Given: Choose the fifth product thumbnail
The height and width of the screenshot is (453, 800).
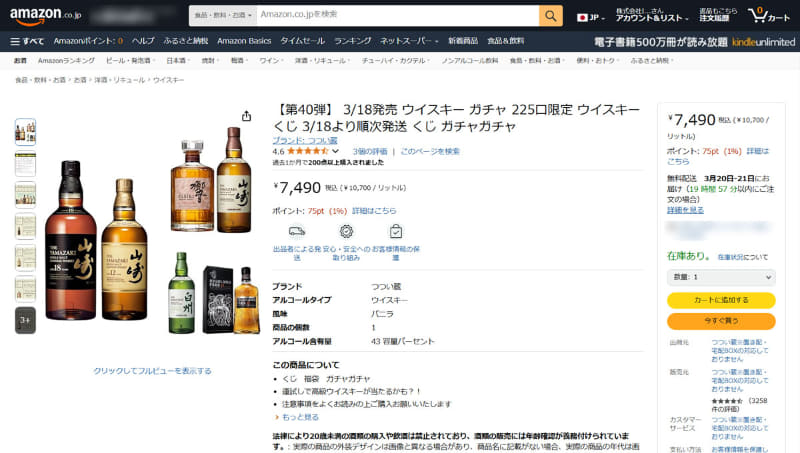Looking at the screenshot, I should 26,258.
